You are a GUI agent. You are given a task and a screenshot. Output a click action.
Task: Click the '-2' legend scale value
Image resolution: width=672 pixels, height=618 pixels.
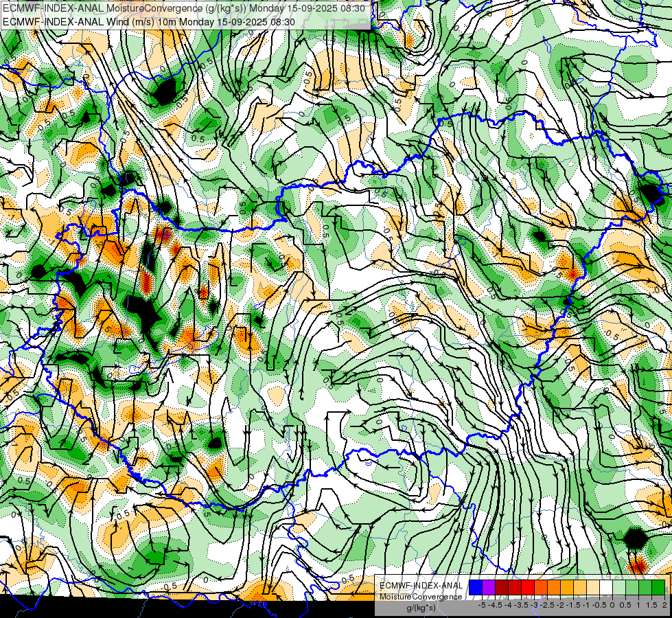(560, 605)
